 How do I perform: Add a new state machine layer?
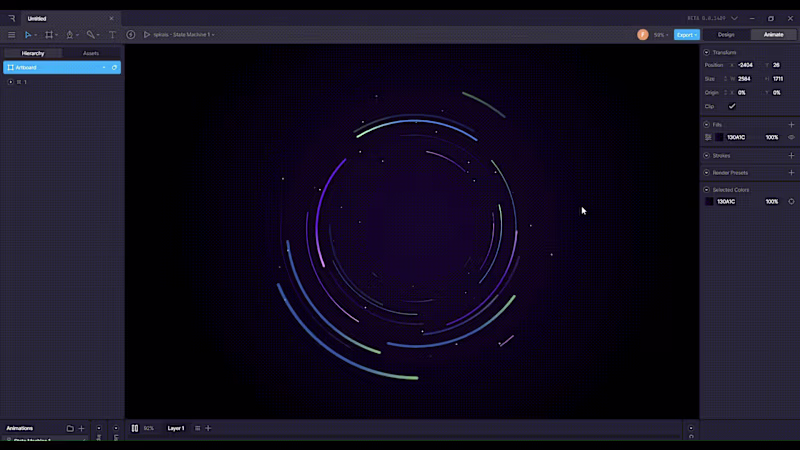tap(208, 429)
